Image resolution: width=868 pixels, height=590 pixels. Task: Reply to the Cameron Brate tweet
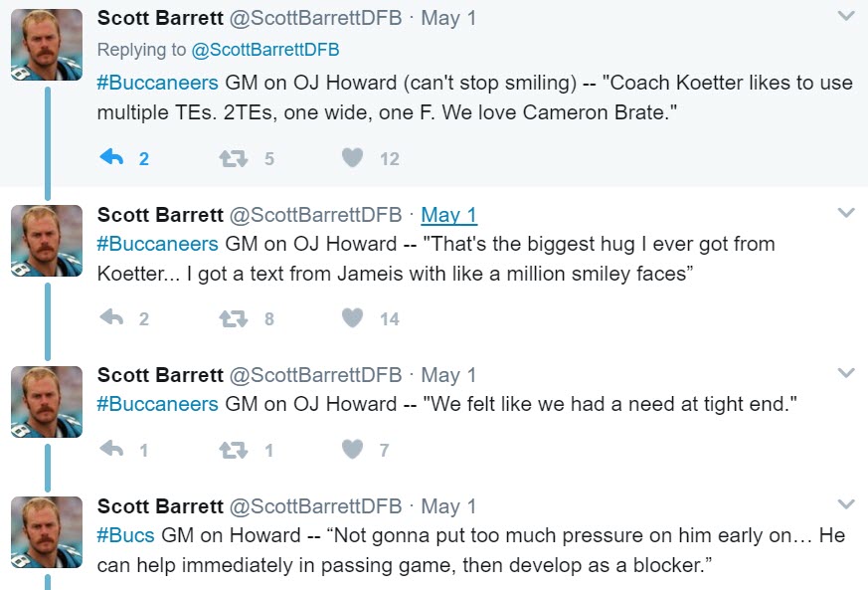pos(111,158)
